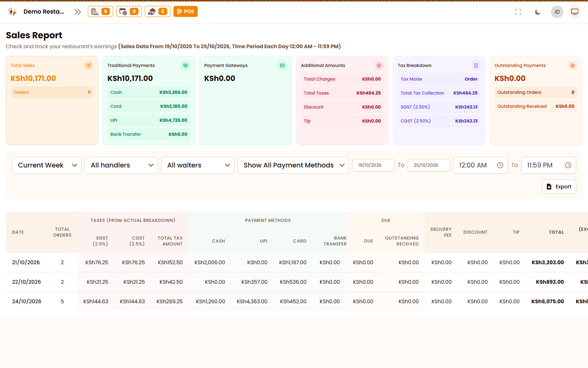588x368 pixels.
Task: Click Total Tax Collection KSh484.25
Action: pos(439,93)
